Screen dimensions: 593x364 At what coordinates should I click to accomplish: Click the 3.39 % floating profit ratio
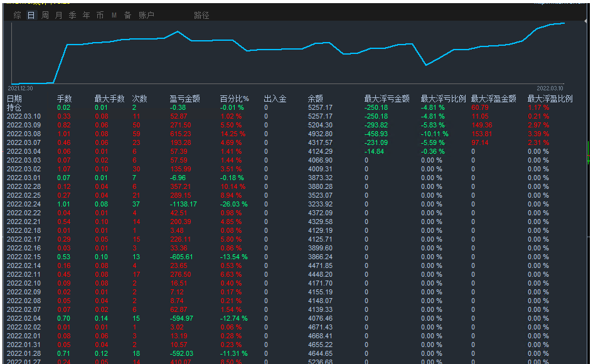pos(538,134)
